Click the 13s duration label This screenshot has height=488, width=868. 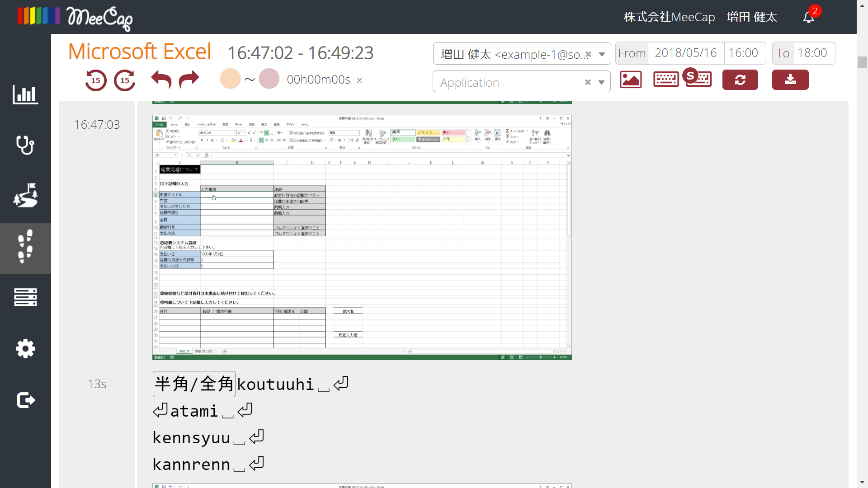(x=97, y=384)
